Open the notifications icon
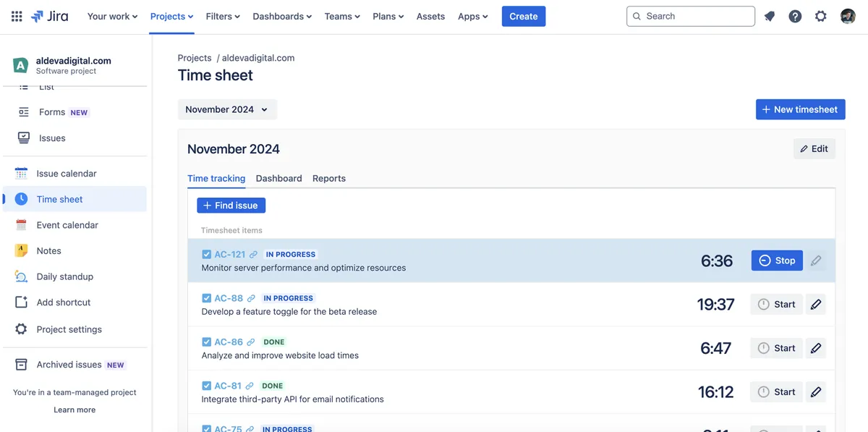This screenshot has width=868, height=432. pyautogui.click(x=770, y=16)
